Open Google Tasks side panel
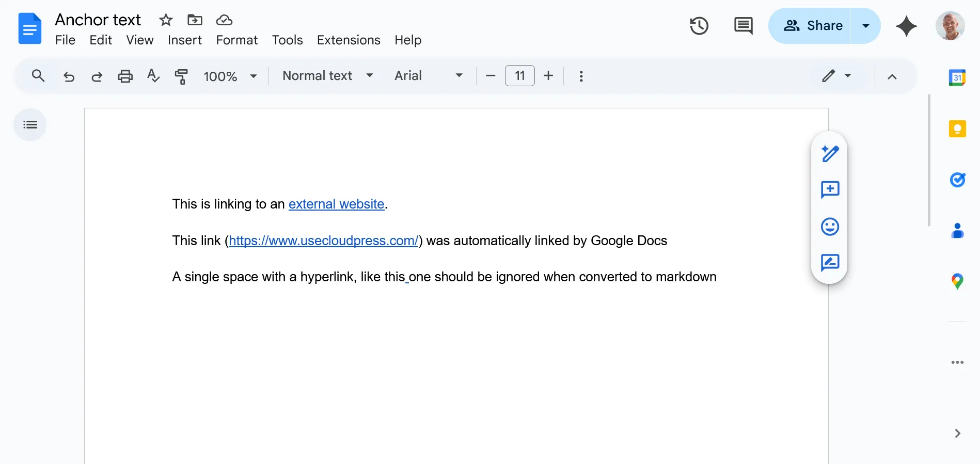This screenshot has height=464, width=980. coord(957,180)
